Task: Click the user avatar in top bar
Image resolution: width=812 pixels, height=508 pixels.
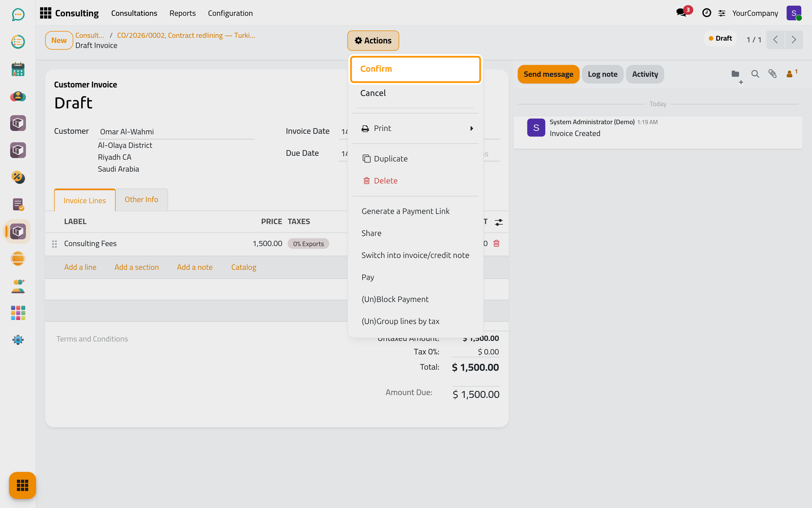Action: click(x=794, y=13)
